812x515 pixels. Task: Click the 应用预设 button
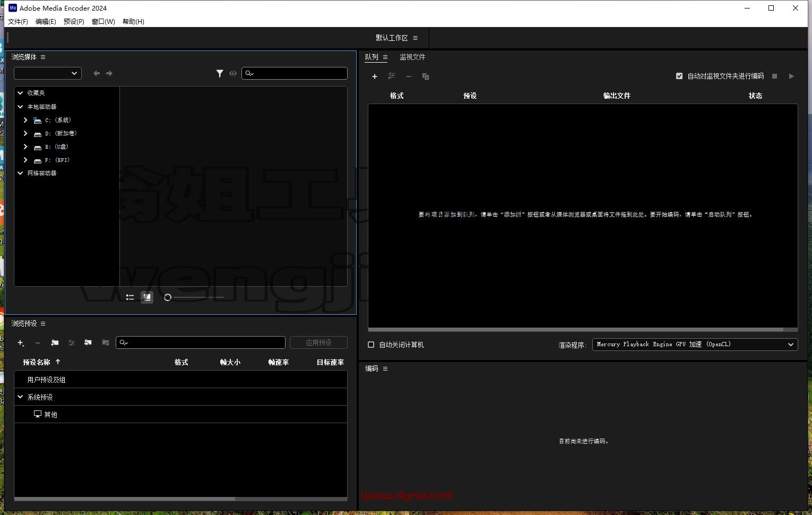coord(318,342)
